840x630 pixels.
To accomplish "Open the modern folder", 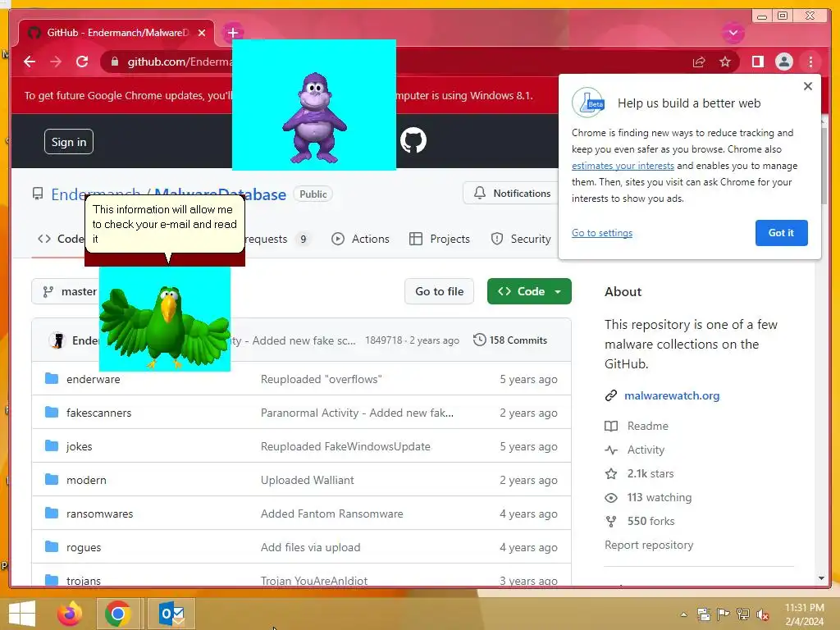I will coord(86,480).
